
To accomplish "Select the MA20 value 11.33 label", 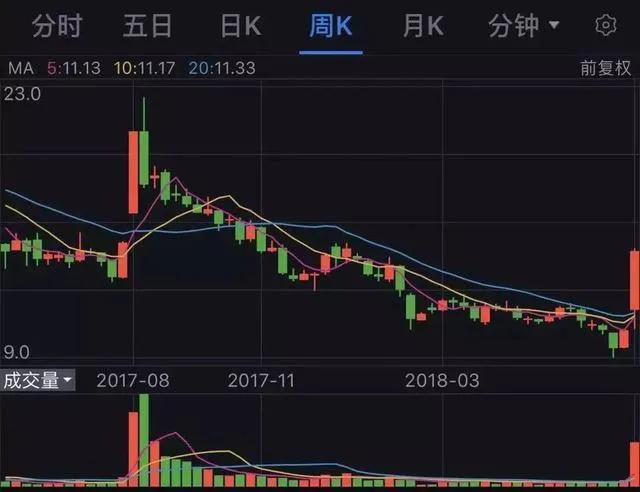I will (x=222, y=68).
